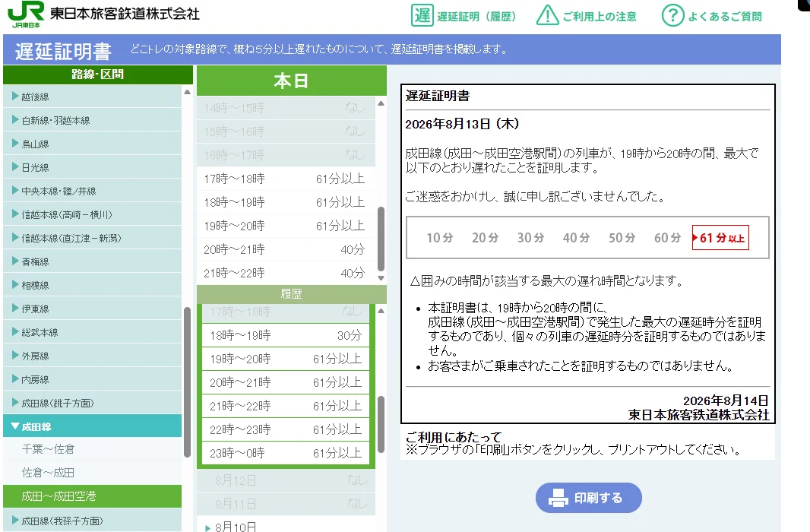Viewport: 810px width, 532px height.
Task: Select the 千葉～佐倉 section
Action: coord(93,449)
